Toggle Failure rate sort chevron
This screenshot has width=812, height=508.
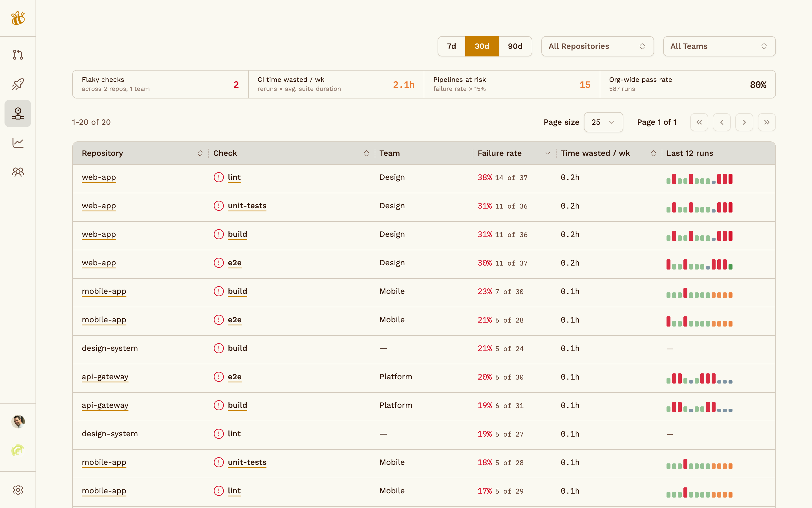coord(548,153)
